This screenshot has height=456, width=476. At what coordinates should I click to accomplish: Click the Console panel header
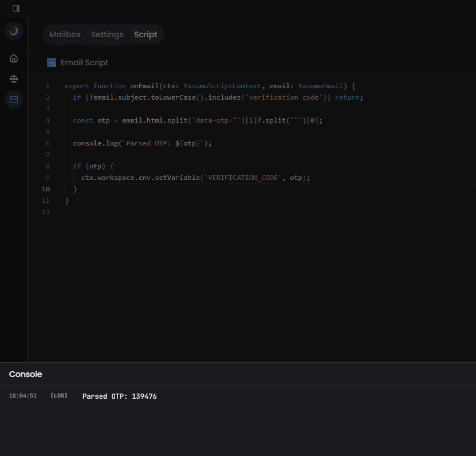click(x=25, y=374)
